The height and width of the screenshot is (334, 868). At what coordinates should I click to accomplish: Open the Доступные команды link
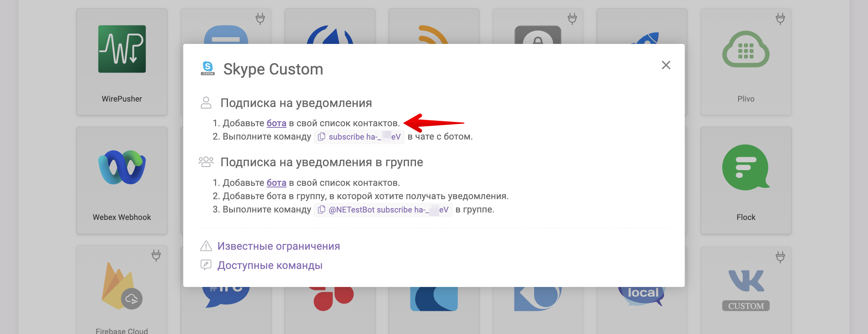[x=270, y=265]
